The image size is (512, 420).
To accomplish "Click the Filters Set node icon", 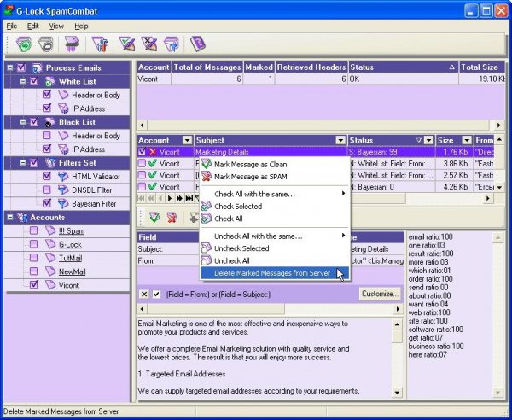I will [50, 163].
